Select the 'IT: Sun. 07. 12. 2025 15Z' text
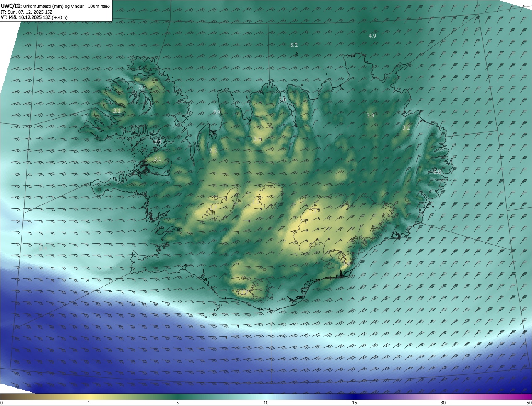The width and height of the screenshot is (532, 406). [x=27, y=12]
